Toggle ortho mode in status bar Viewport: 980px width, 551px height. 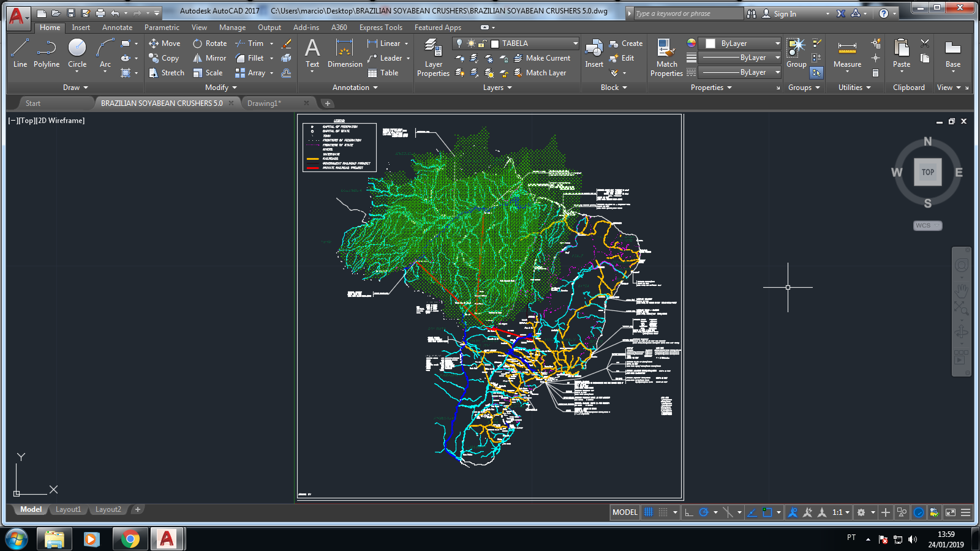[x=689, y=512]
